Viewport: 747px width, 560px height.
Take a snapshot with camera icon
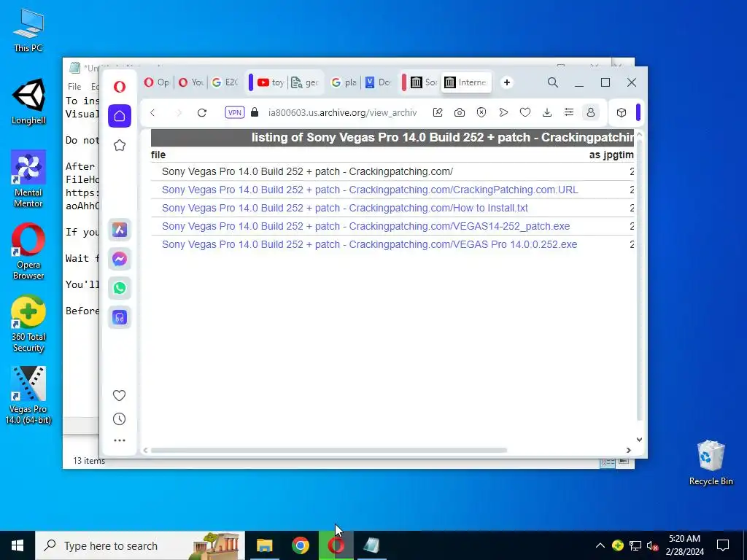[460, 112]
